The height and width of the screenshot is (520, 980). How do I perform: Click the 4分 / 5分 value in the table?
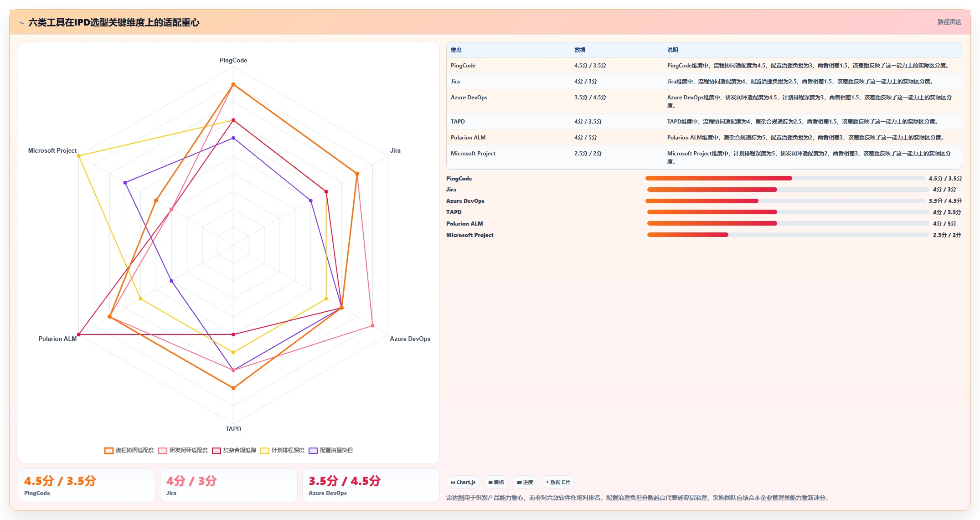point(586,138)
